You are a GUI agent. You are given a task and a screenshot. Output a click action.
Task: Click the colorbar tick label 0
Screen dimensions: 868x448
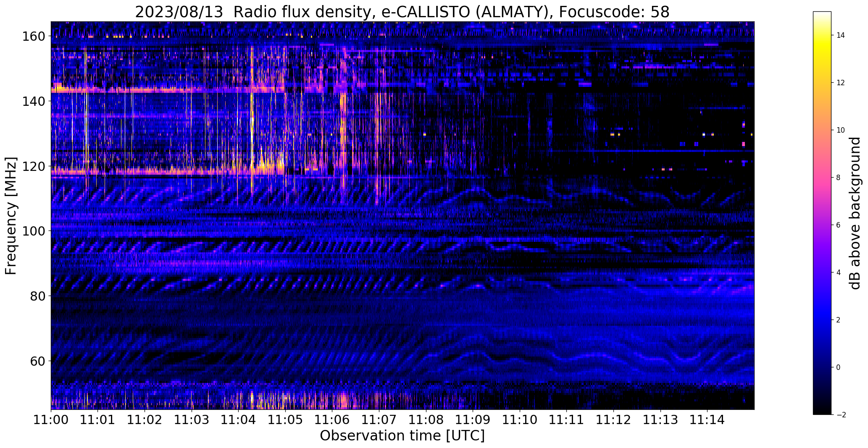838,367
